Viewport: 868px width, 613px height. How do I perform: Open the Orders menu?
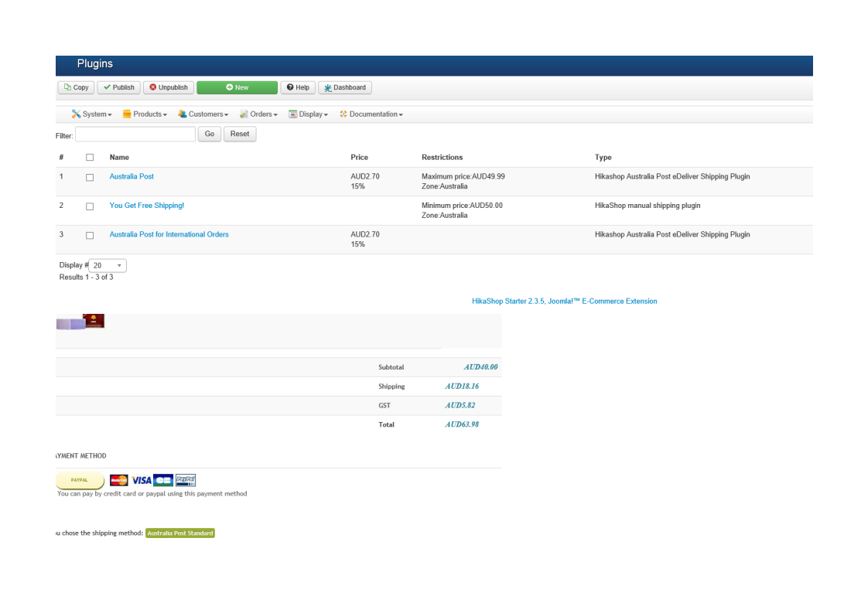[258, 114]
